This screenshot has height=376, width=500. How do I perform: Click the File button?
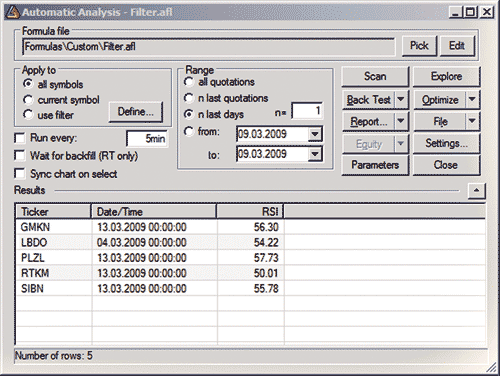point(440,121)
